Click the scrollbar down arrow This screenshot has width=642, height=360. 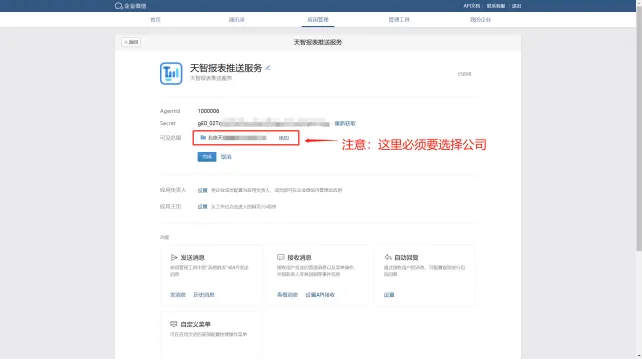[x=639, y=357]
